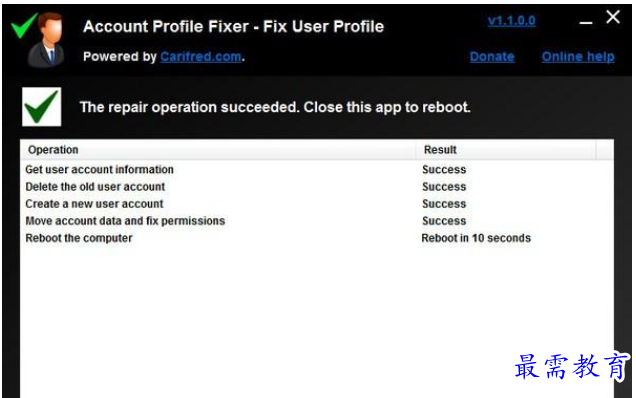Image resolution: width=636 pixels, height=398 pixels.
Task: Select the 'Get user account information' row
Action: click(x=316, y=170)
